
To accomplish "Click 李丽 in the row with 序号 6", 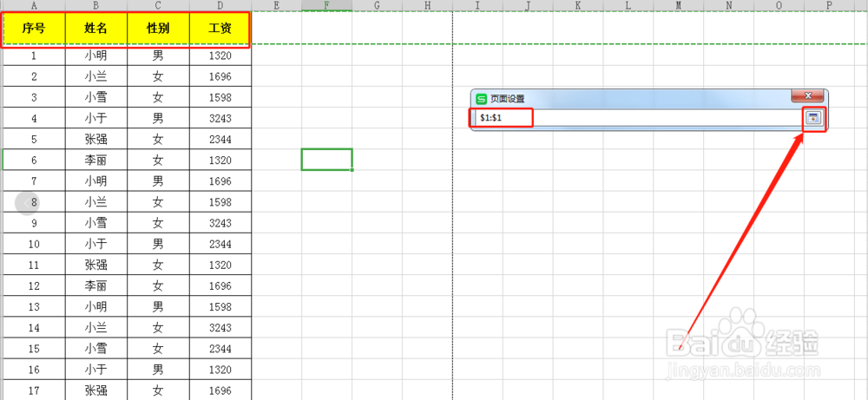I will click(95, 161).
